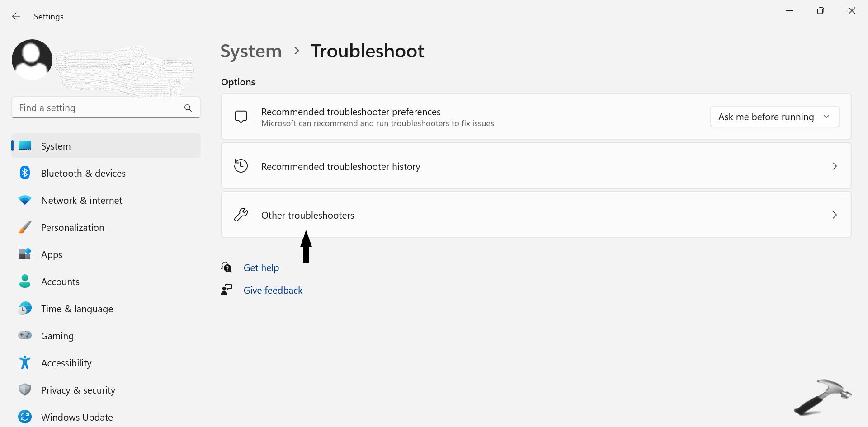Screen dimensions: 868x427
Task: Open Personalization via paintbrush icon
Action: 25,227
